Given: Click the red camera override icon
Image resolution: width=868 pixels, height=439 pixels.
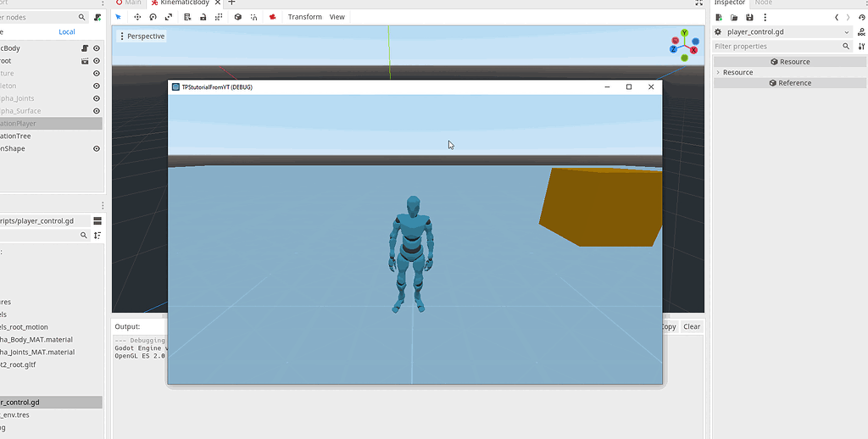Looking at the screenshot, I should click(x=272, y=17).
